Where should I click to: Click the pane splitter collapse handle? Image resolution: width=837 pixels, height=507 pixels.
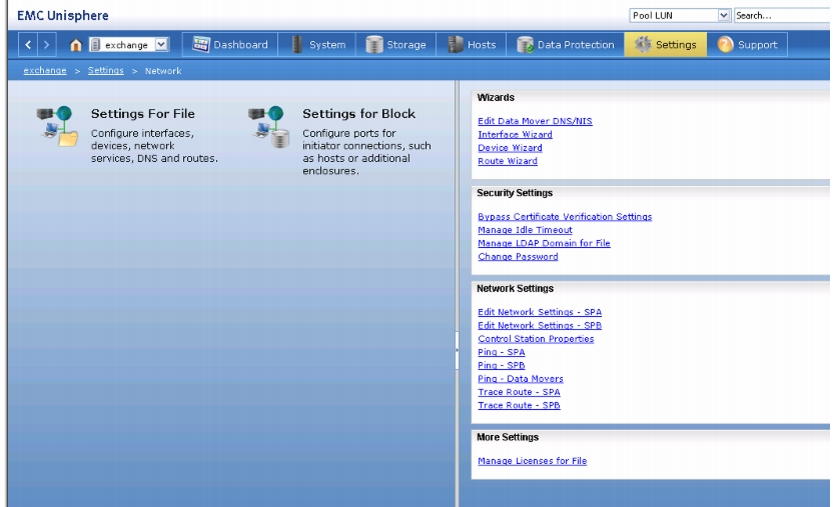click(x=457, y=350)
